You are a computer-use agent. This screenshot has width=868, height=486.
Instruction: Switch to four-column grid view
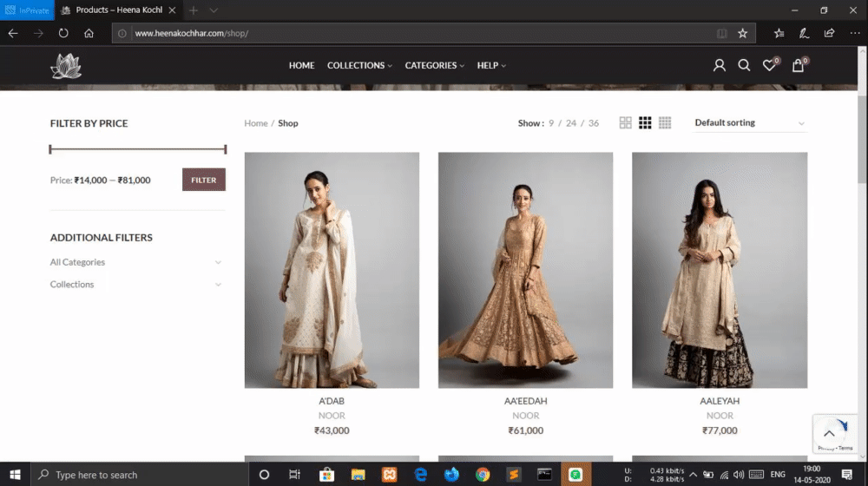pos(665,123)
